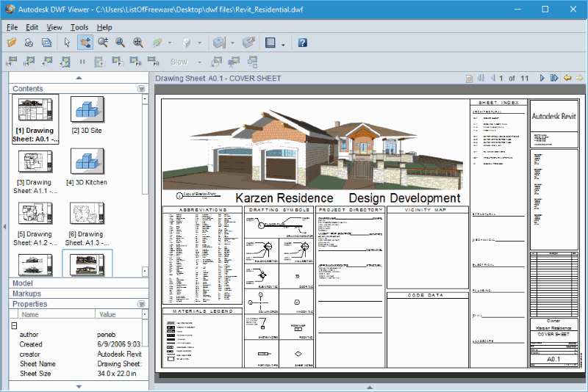The width and height of the screenshot is (588, 392).
Task: Jump to the Last Page arrow
Action: [554, 78]
